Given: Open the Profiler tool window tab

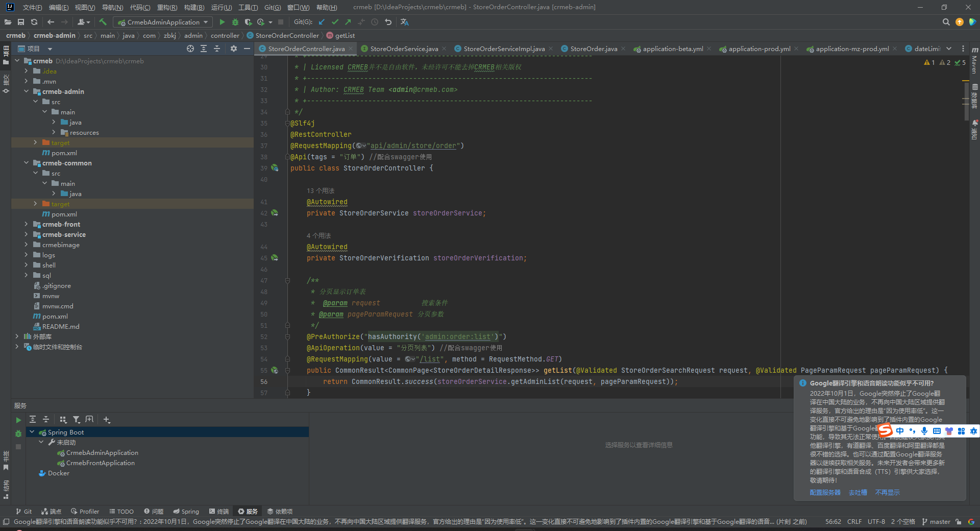Looking at the screenshot, I should pos(85,511).
